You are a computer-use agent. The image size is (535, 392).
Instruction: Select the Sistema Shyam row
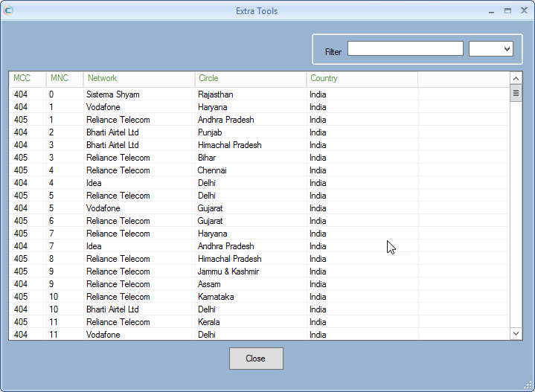coord(259,94)
